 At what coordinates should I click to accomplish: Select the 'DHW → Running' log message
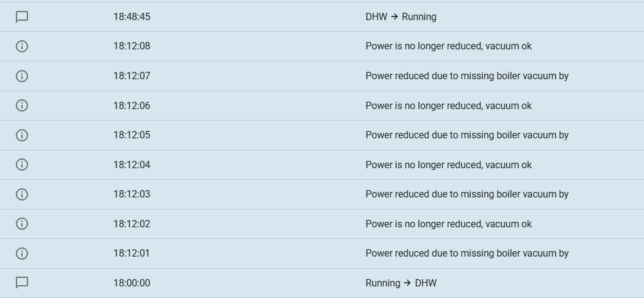(401, 17)
